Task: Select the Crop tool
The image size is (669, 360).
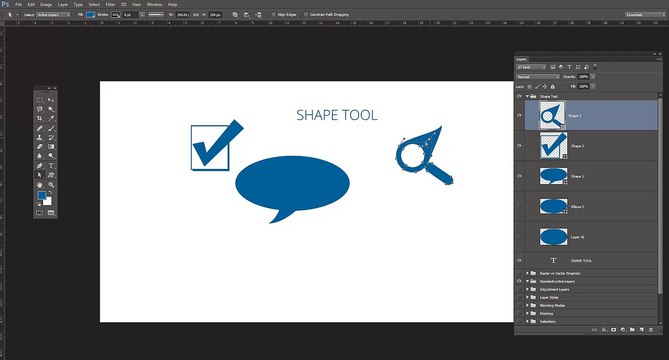Action: coord(40,119)
